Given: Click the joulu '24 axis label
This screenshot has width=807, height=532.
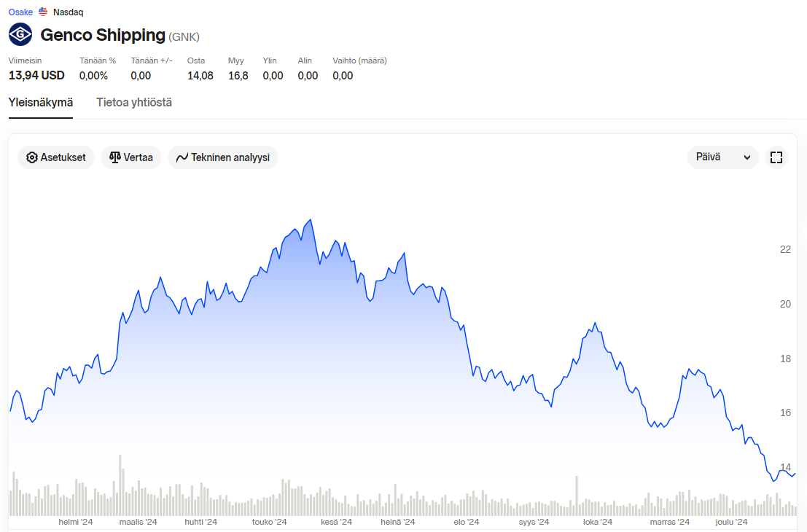Looking at the screenshot, I should [731, 522].
